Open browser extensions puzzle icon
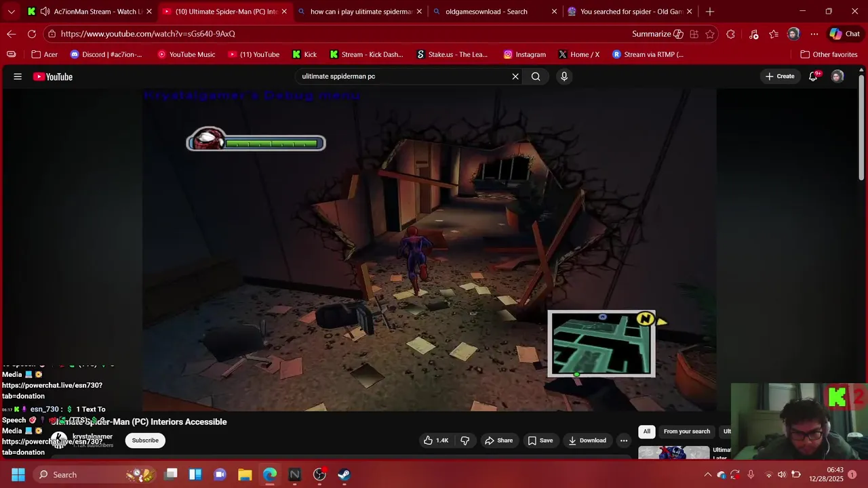 pos(730,34)
